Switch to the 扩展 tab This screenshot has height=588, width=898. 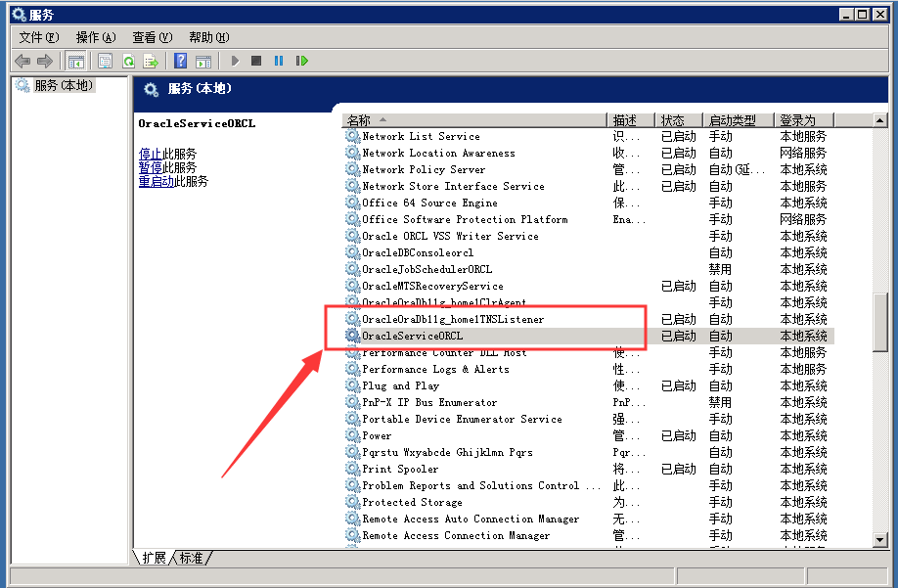pyautogui.click(x=154, y=558)
